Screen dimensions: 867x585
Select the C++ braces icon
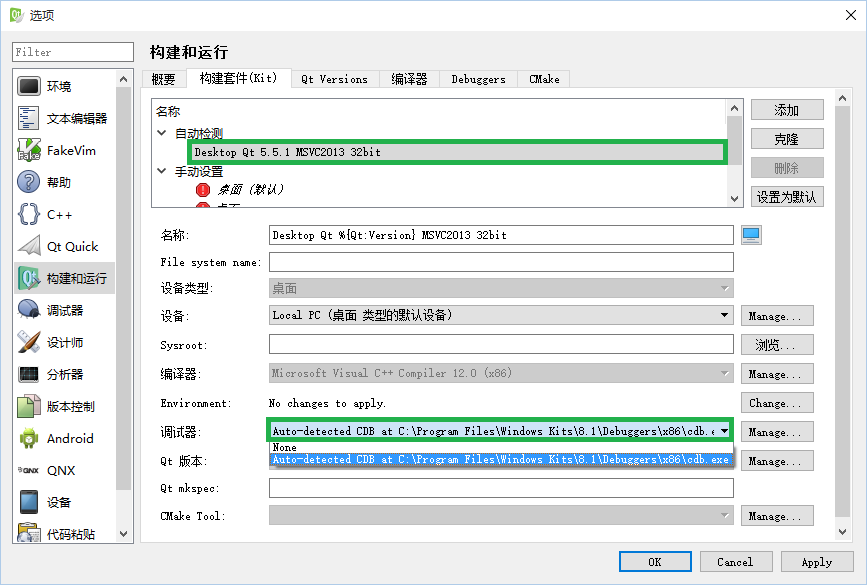pyautogui.click(x=29, y=214)
